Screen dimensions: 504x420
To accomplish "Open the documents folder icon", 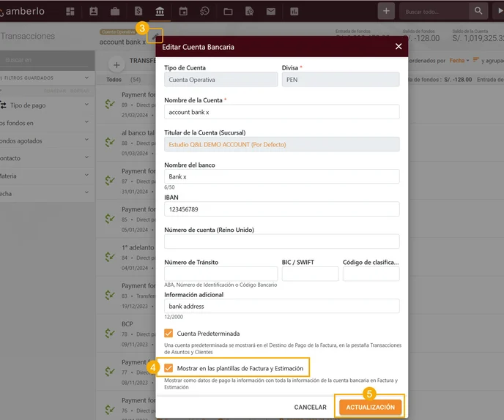I will [x=228, y=12].
